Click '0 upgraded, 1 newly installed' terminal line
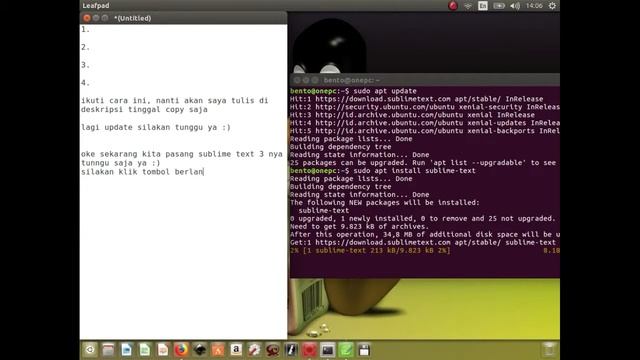The height and width of the screenshot is (360, 640). [423, 218]
